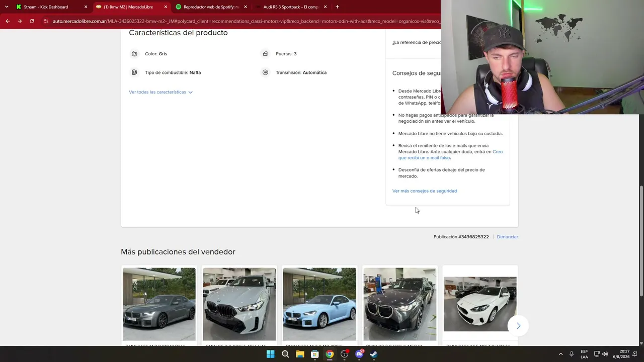Open the site information icon in address bar
Image resolution: width=644 pixels, height=362 pixels.
click(x=46, y=21)
